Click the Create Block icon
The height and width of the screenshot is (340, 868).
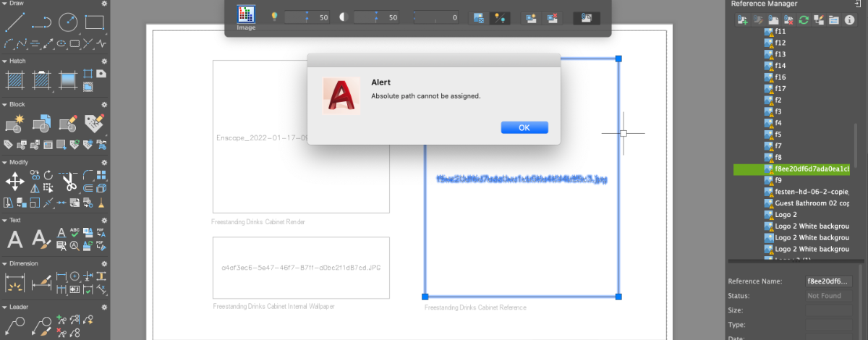point(15,123)
